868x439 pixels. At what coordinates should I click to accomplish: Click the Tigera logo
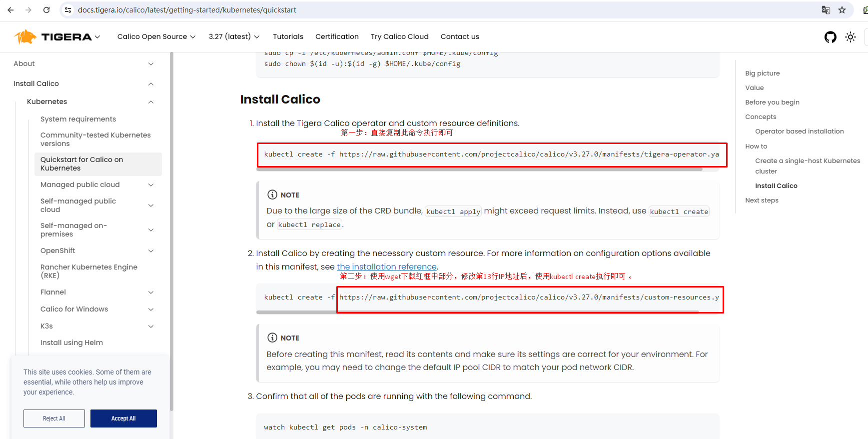pos(52,36)
